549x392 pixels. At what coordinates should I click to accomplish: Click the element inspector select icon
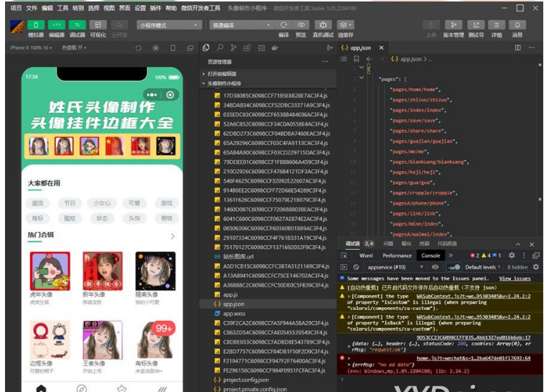point(344,256)
